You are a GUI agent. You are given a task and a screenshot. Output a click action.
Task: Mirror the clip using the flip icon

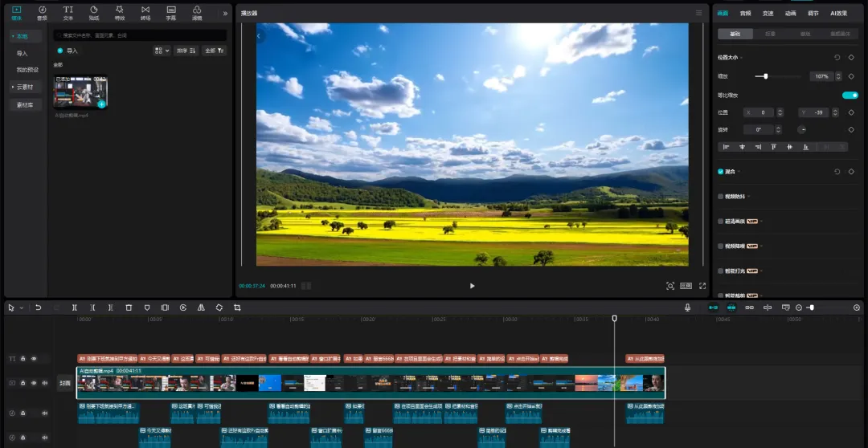pos(201,307)
